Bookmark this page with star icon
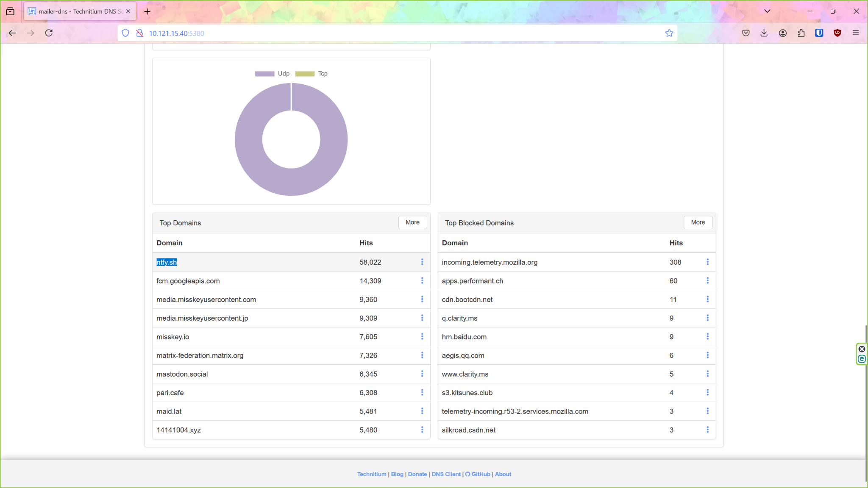 point(669,33)
